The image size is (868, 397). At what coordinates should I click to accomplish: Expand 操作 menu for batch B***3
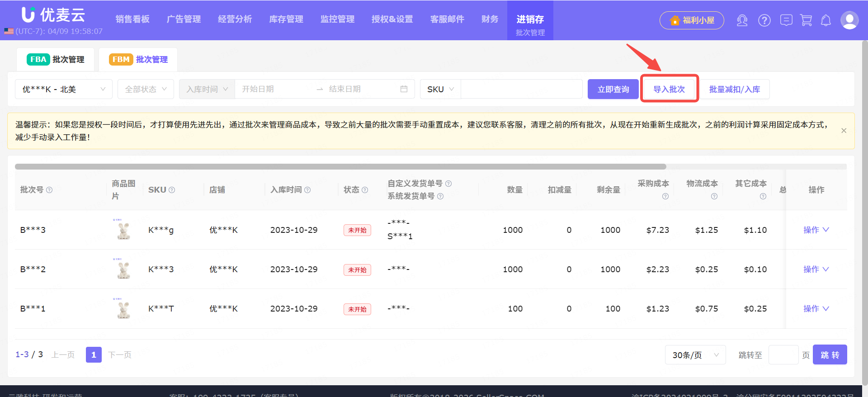coord(816,230)
